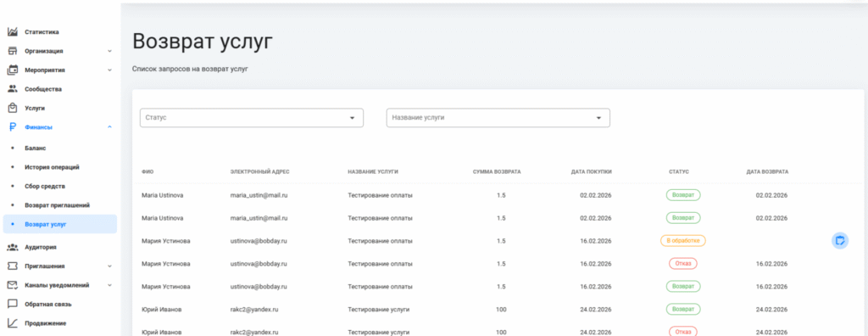Open Баланс submenu item

tap(35, 148)
